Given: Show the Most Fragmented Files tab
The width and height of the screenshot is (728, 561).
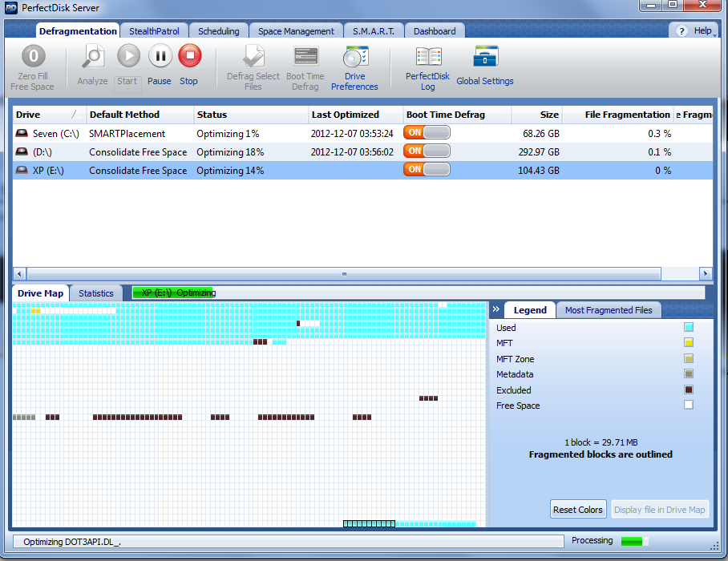Looking at the screenshot, I should pyautogui.click(x=609, y=310).
